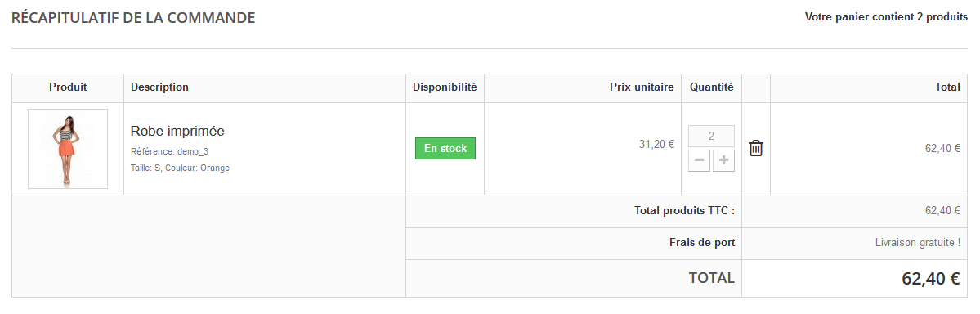The height and width of the screenshot is (314, 980).
Task: Open the Robe imprimée product link
Action: pyautogui.click(x=177, y=131)
